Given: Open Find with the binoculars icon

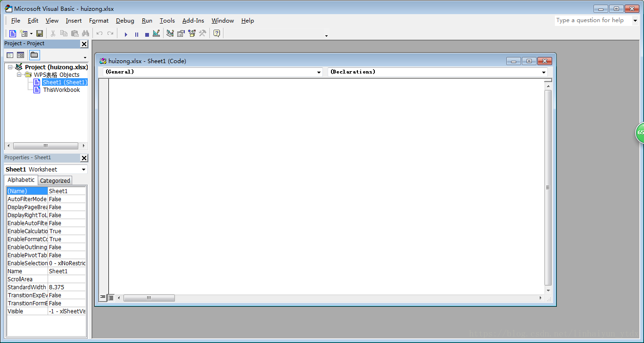Looking at the screenshot, I should click(x=85, y=33).
